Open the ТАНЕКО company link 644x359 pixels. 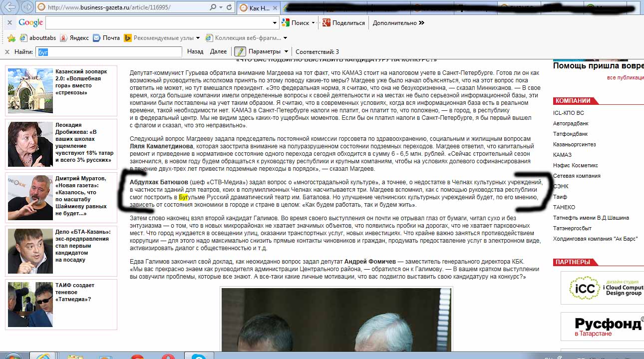pyautogui.click(x=564, y=207)
